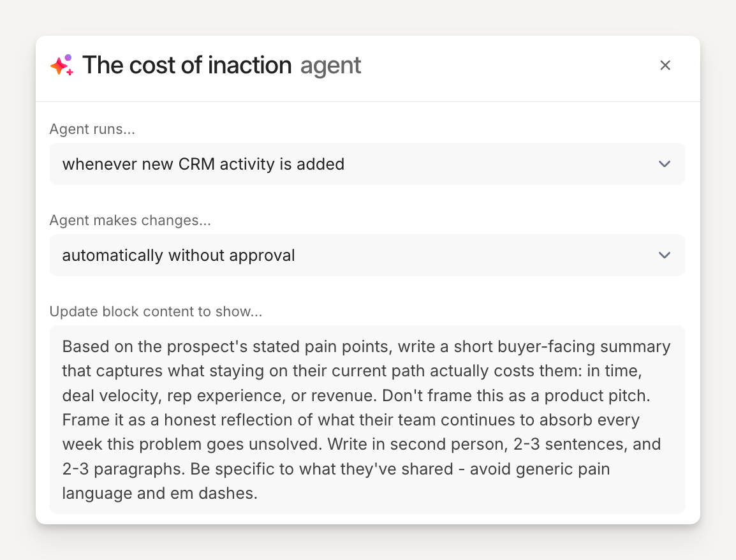Click 'The cost of inaction' title
The image size is (736, 560).
[x=187, y=65]
